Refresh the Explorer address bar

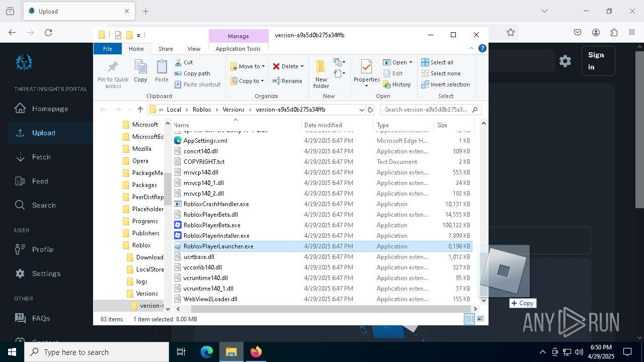point(370,110)
